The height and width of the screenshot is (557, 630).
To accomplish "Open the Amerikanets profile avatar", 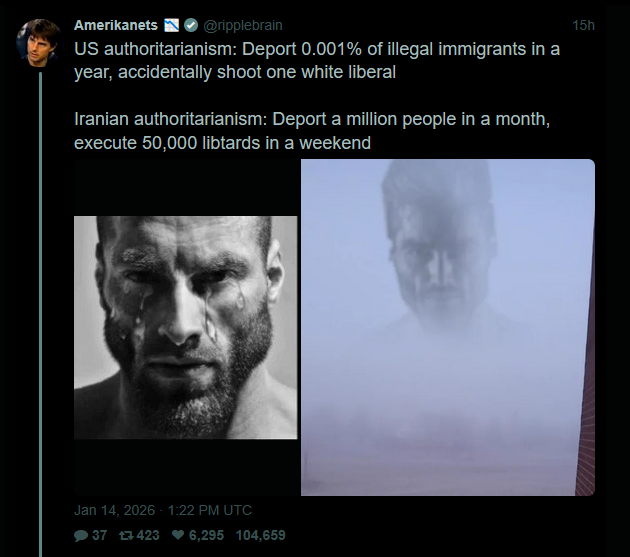I will 39,42.
